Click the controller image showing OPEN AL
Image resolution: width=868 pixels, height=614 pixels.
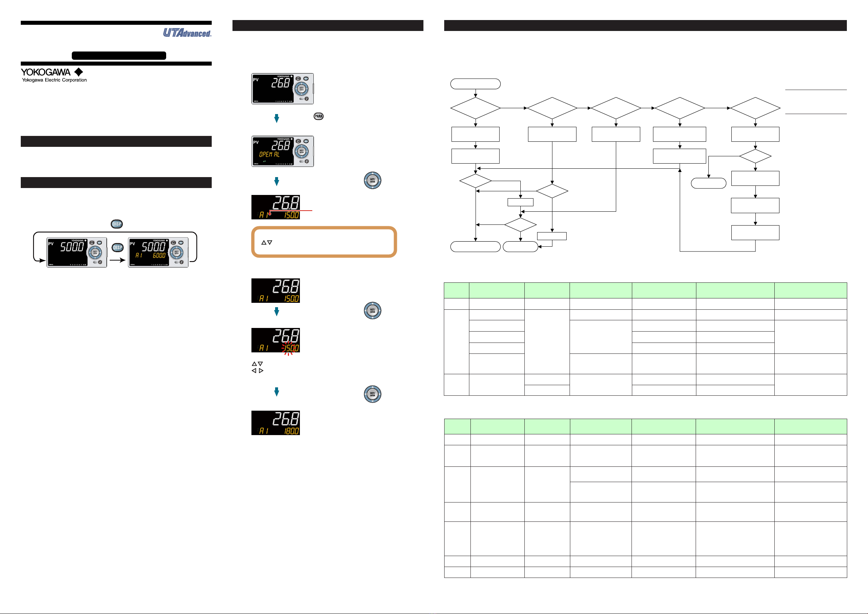click(x=282, y=151)
